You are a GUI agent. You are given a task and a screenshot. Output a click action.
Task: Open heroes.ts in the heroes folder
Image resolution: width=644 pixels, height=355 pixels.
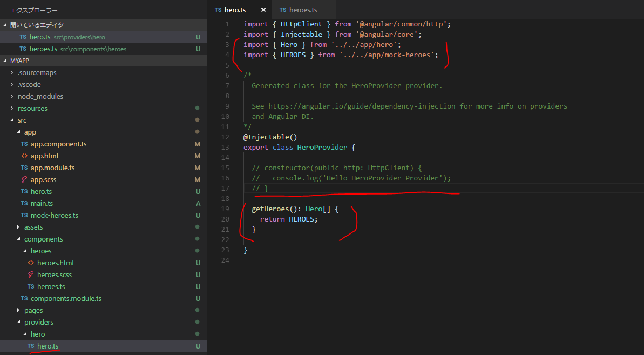coord(51,287)
